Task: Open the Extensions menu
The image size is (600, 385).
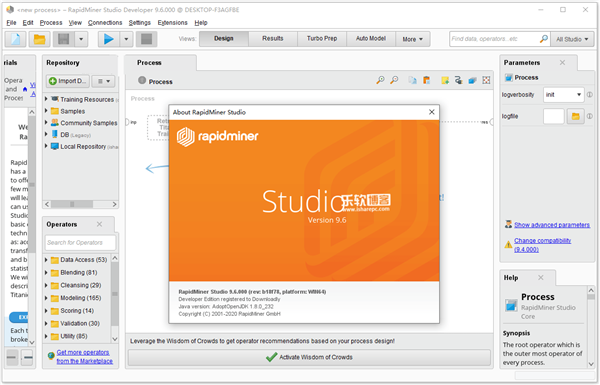Action: (173, 23)
